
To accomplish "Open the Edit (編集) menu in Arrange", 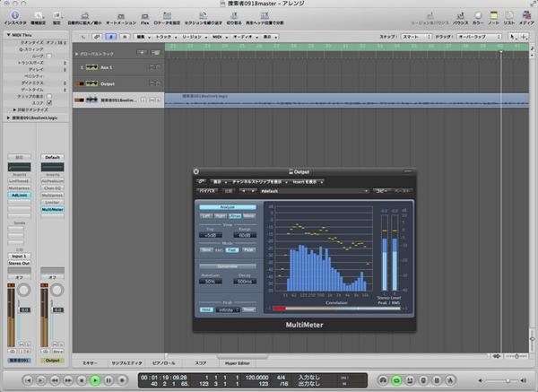I will coord(143,37).
